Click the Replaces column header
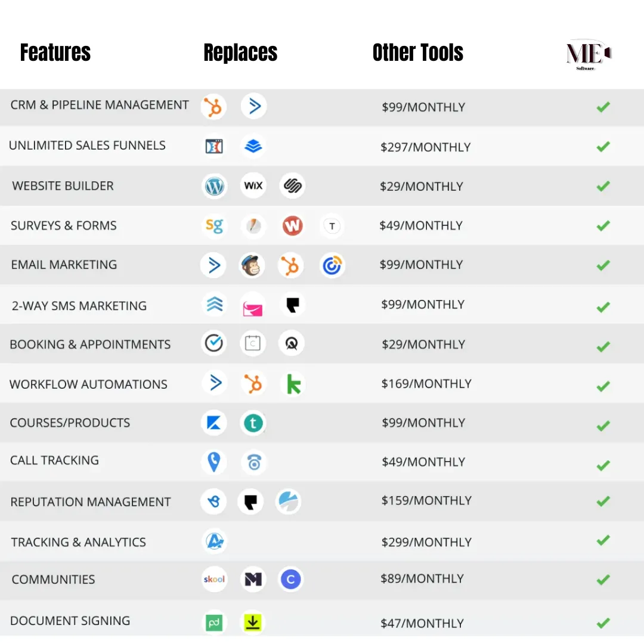Screen dimensions: 644x644 pyautogui.click(x=240, y=52)
